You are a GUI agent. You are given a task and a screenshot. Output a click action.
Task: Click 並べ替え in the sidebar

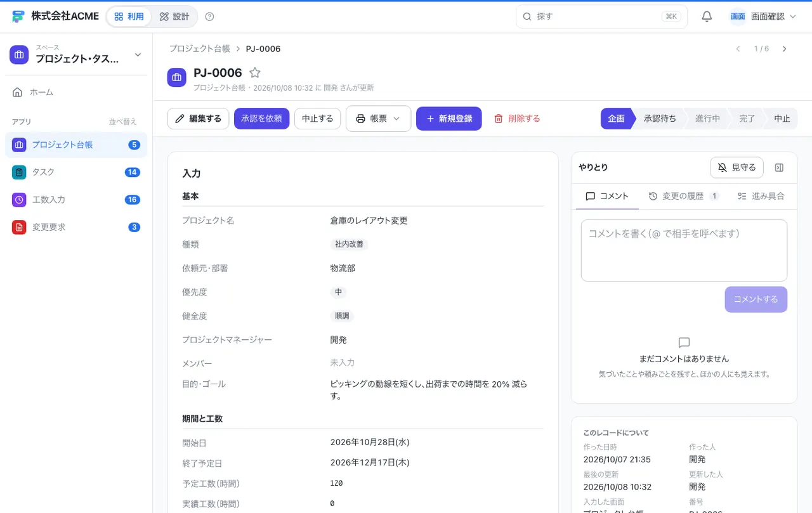point(122,122)
